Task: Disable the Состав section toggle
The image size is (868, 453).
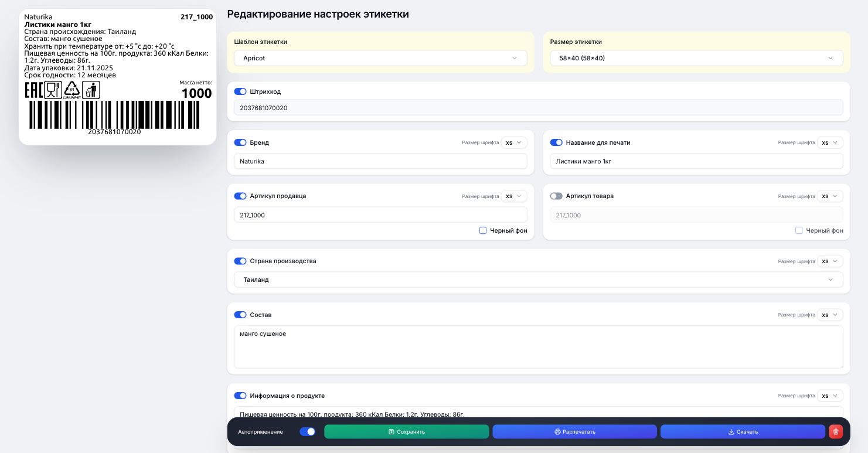Action: pyautogui.click(x=240, y=315)
